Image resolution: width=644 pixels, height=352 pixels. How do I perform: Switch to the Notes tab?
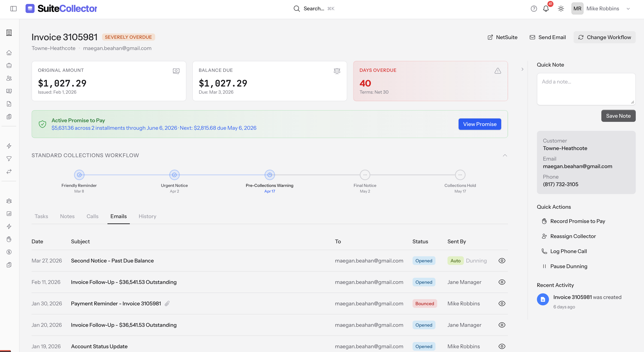point(67,216)
